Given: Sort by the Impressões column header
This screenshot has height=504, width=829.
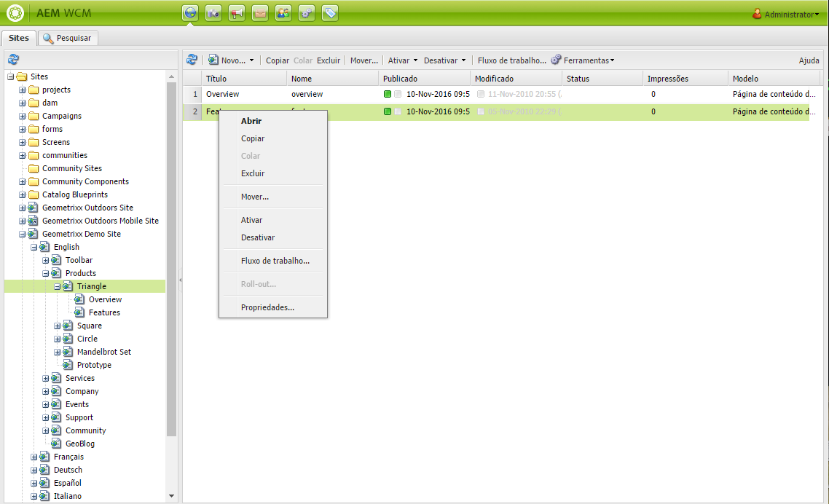Looking at the screenshot, I should [685, 78].
